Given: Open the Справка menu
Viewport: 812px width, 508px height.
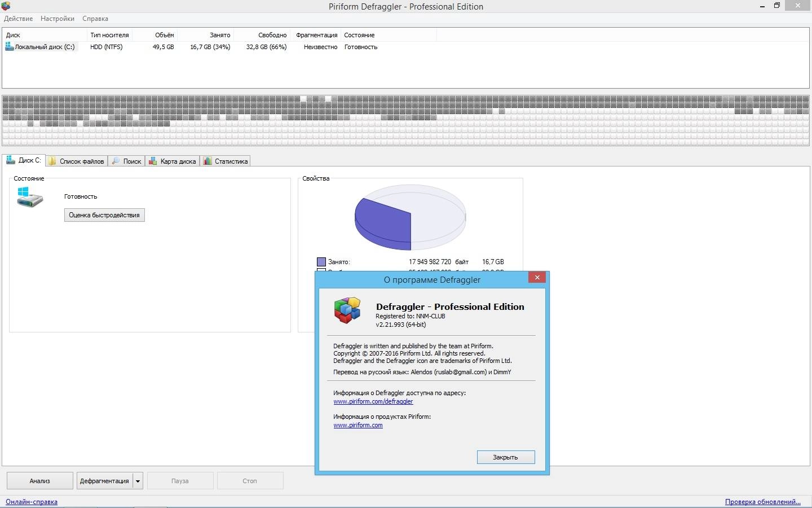Looking at the screenshot, I should (x=95, y=19).
